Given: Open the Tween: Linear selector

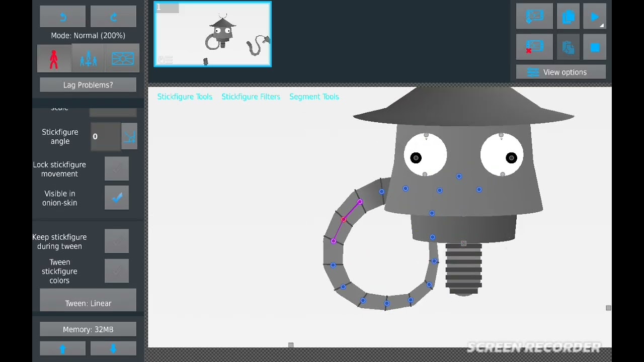Looking at the screenshot, I should (88, 300).
